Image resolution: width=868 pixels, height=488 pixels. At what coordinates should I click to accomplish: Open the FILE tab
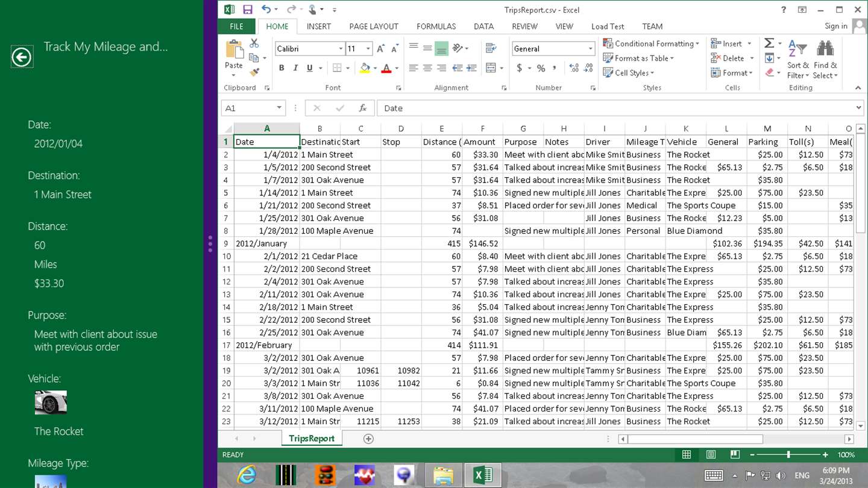237,27
